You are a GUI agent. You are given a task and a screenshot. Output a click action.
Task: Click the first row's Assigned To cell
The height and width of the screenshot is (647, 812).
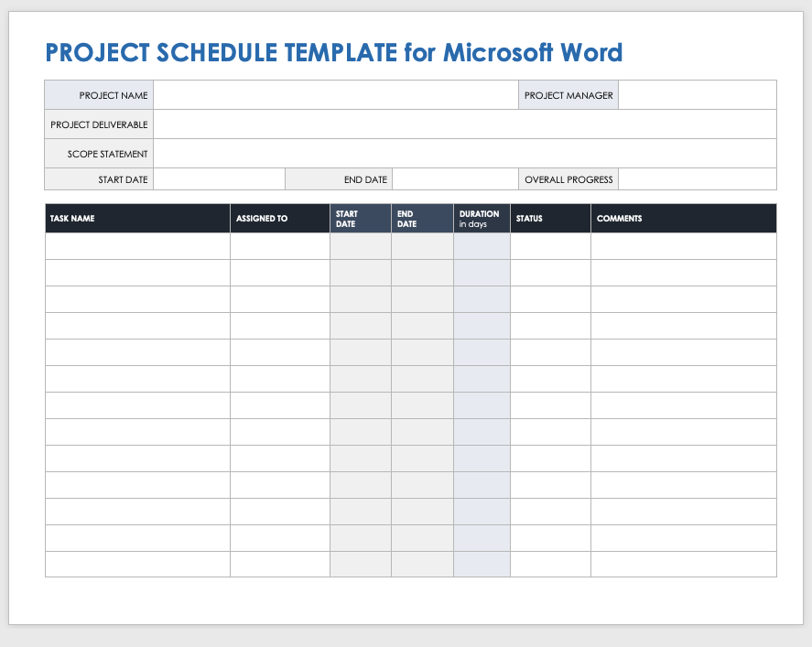279,246
